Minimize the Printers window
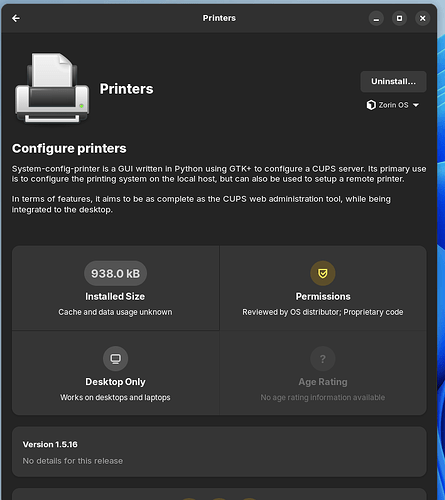Viewport: 445px width, 500px height. coord(376,18)
